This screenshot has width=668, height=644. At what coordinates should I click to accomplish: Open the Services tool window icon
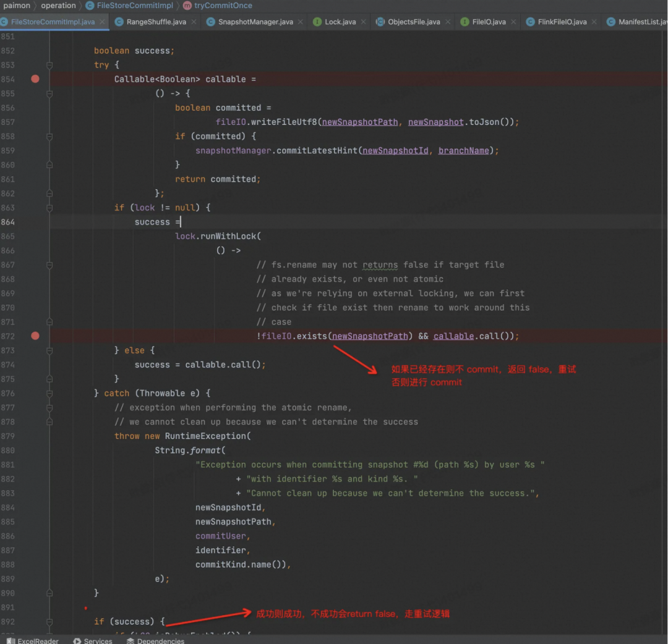(77, 641)
